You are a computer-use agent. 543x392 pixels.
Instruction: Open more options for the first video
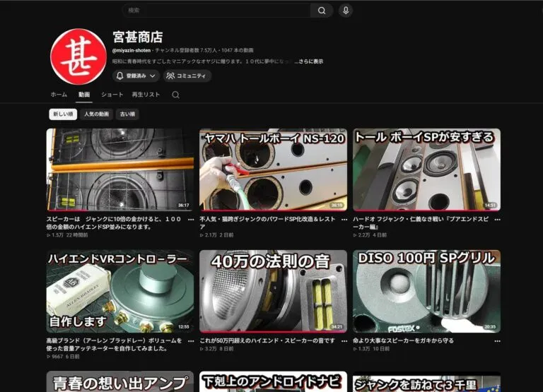(x=191, y=220)
